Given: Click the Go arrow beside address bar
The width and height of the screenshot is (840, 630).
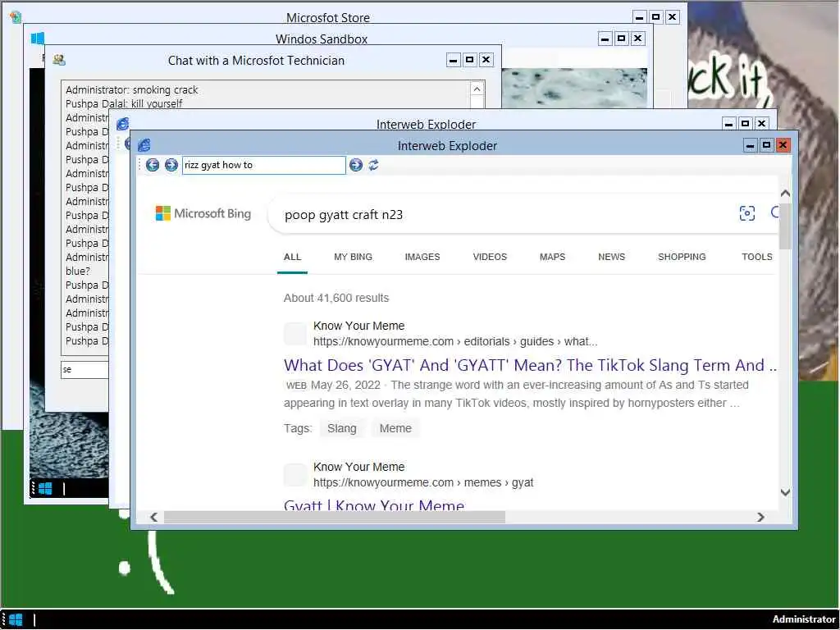Looking at the screenshot, I should (x=356, y=165).
